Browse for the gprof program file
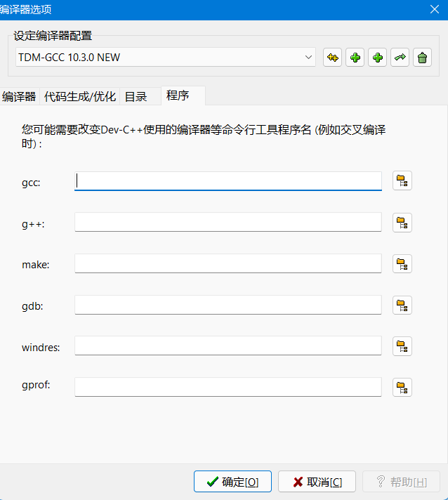Image resolution: width=448 pixels, height=500 pixels. click(402, 387)
